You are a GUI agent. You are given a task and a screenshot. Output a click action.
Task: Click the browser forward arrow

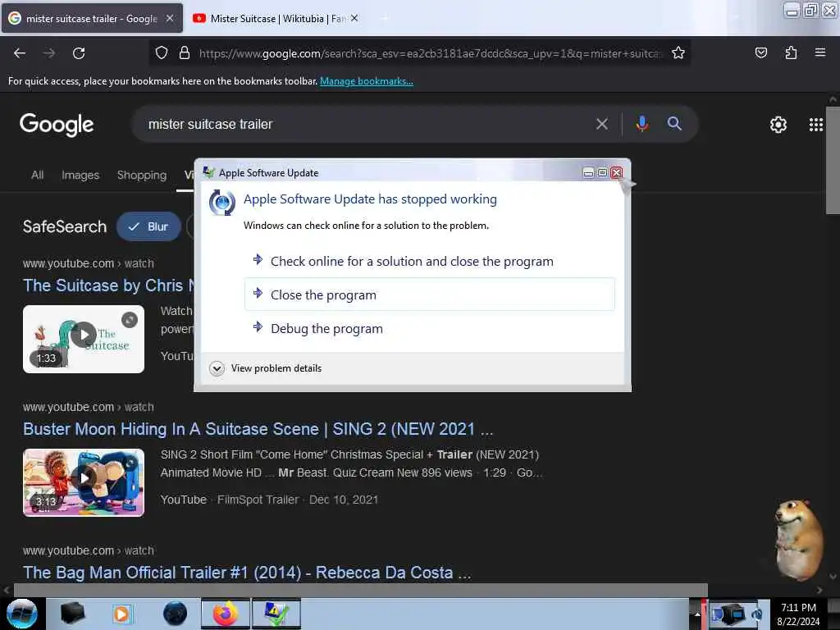(49, 53)
